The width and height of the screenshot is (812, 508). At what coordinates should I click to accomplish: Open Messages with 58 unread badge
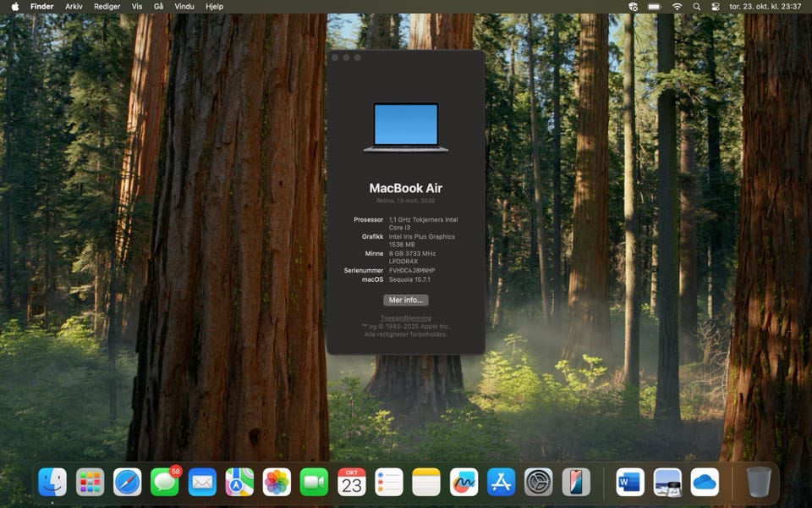(165, 482)
